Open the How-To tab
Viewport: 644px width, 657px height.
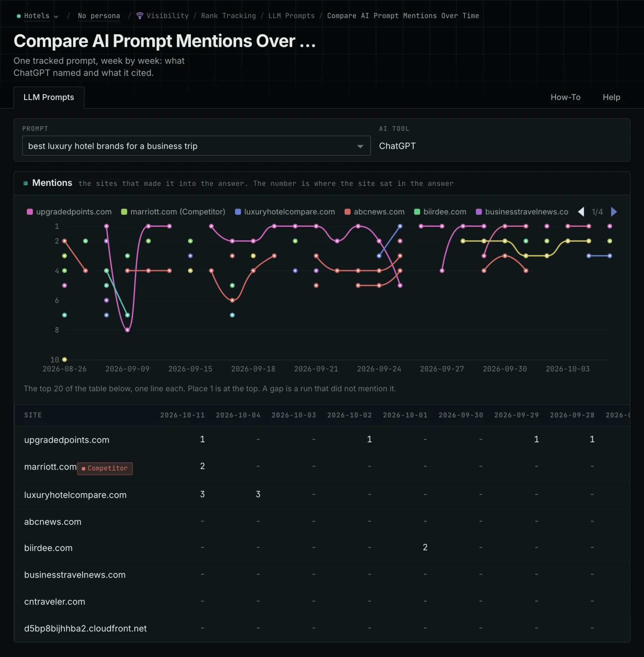(x=565, y=97)
